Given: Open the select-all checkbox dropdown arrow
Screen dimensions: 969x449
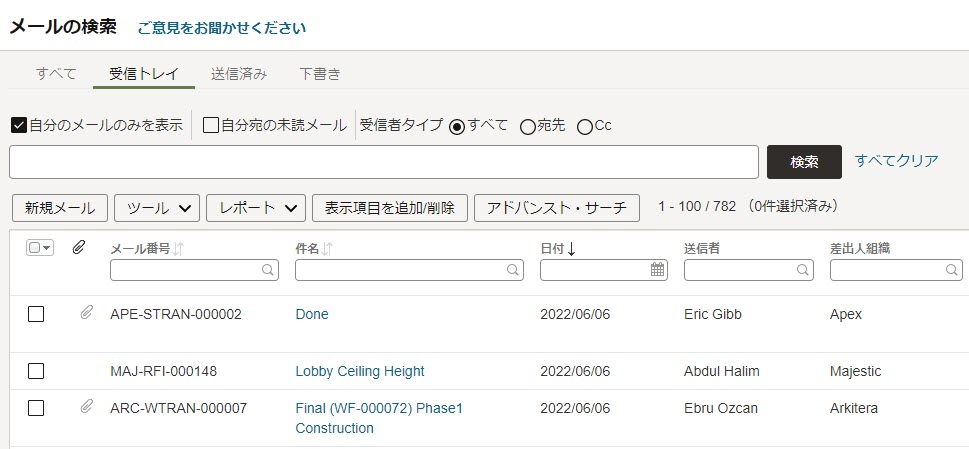Looking at the screenshot, I should (x=47, y=248).
